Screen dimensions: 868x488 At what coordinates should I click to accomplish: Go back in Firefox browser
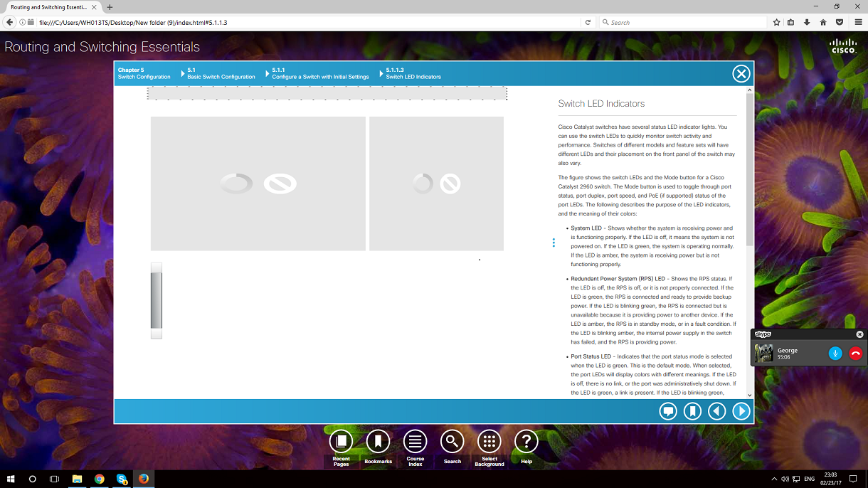click(x=9, y=22)
